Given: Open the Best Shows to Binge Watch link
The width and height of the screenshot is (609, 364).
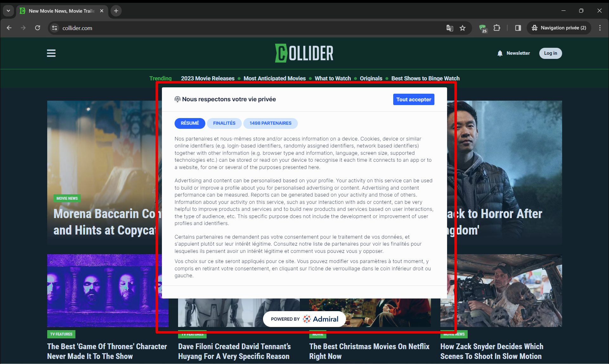Looking at the screenshot, I should coord(425,78).
